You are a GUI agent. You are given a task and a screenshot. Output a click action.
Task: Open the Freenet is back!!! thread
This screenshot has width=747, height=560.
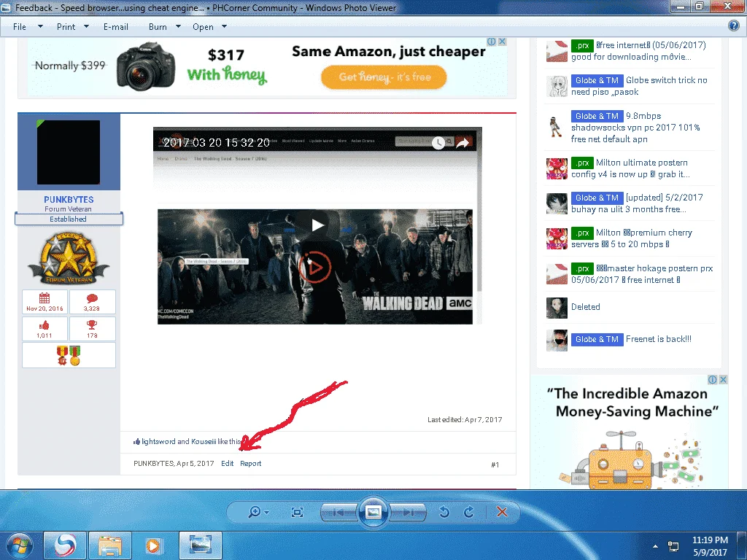tap(659, 339)
